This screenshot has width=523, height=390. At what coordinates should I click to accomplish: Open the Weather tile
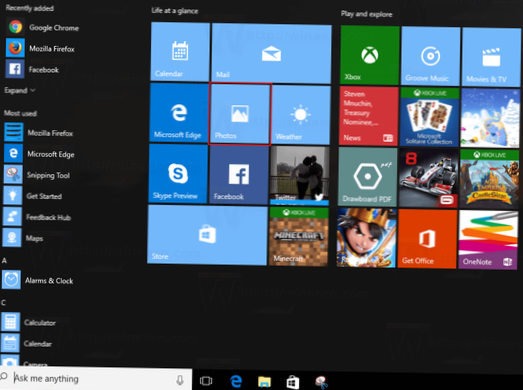pyautogui.click(x=301, y=115)
